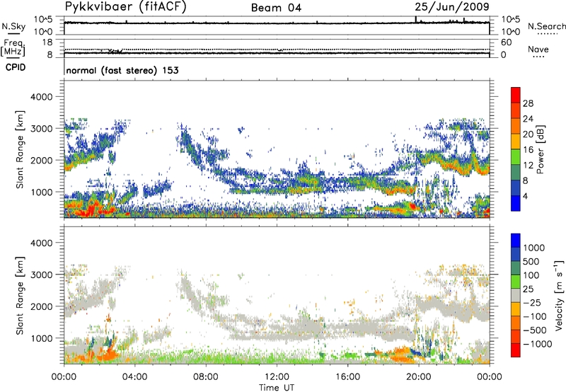The height and width of the screenshot is (392, 566).
Task: Click the "Freq. [MHz]" axis label
Action: [13, 48]
